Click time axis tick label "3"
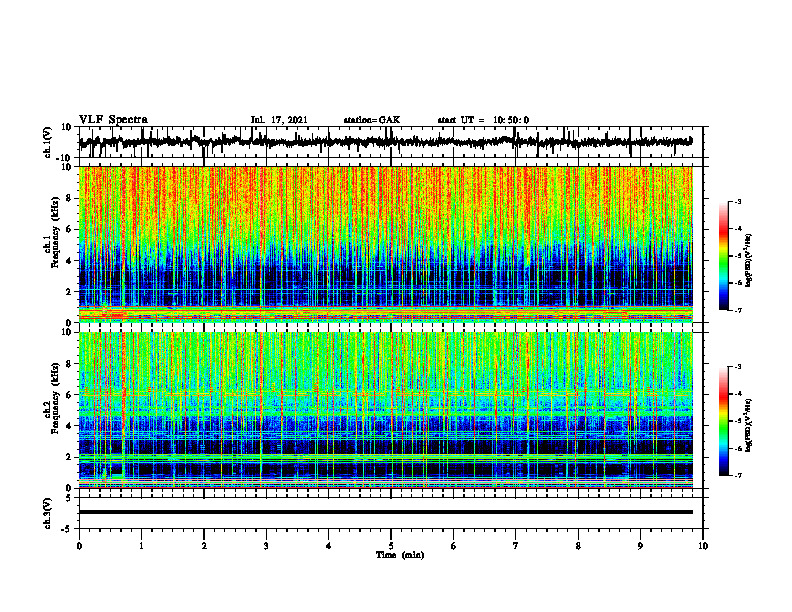Viewport: 792px width, 612px height. point(266,546)
